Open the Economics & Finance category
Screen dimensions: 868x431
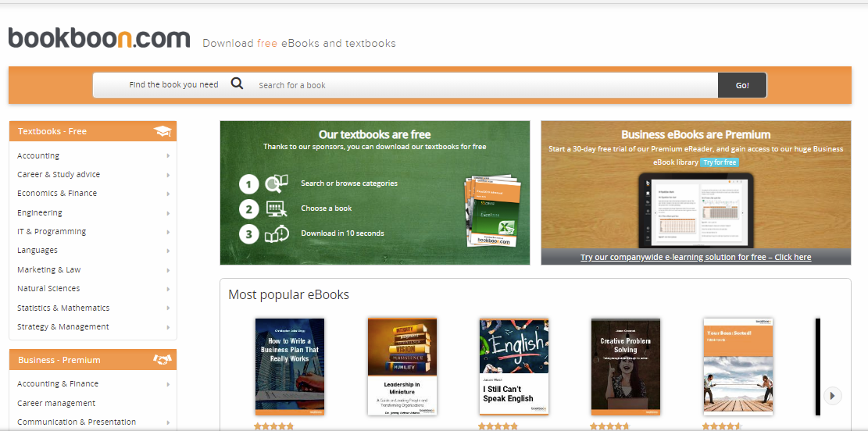point(57,194)
